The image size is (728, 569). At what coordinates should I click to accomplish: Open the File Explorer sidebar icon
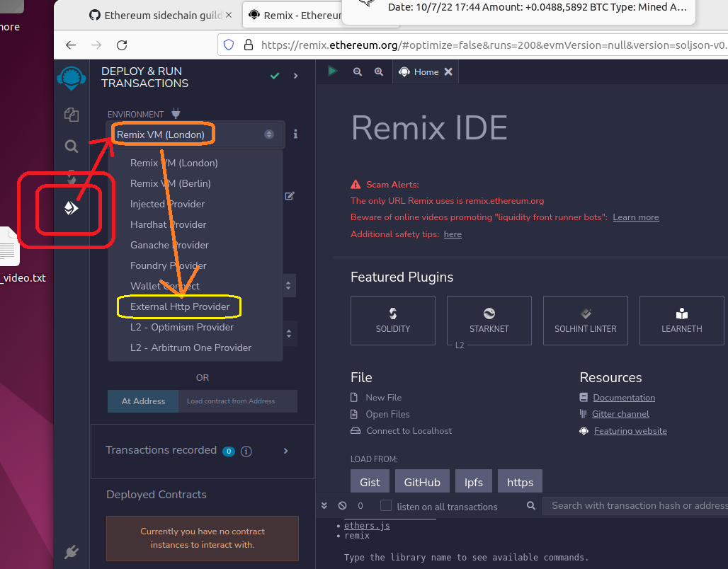pyautogui.click(x=72, y=115)
